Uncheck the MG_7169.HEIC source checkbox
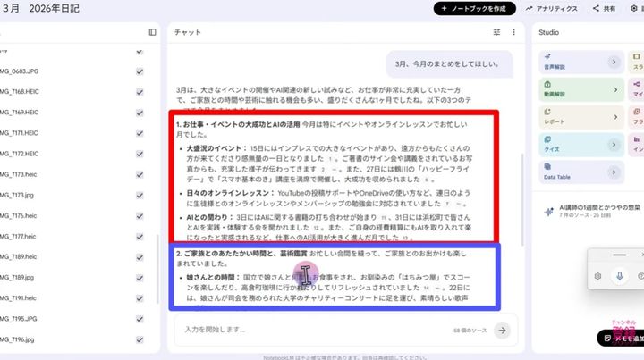 [140, 113]
